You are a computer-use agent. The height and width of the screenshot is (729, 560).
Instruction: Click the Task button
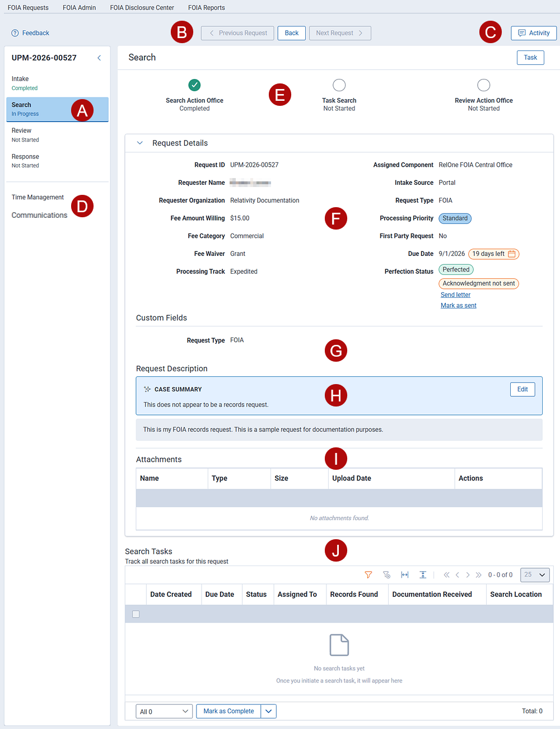point(530,58)
